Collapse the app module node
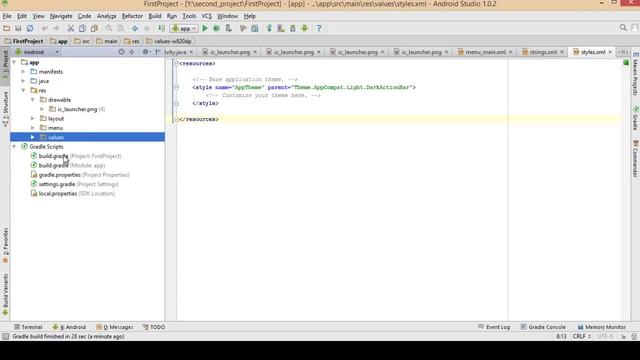 (x=14, y=62)
